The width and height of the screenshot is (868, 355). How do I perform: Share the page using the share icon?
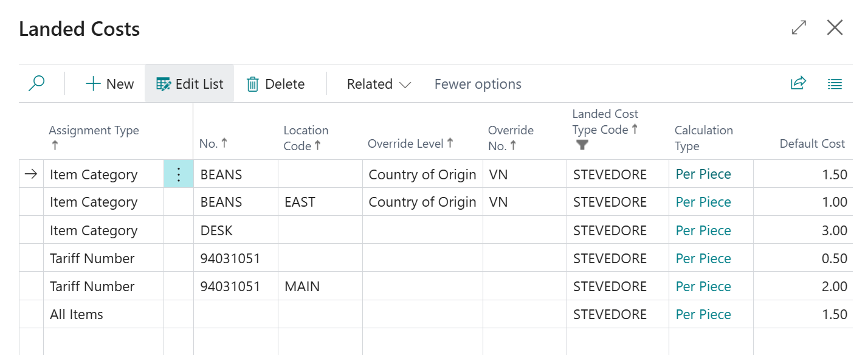798,83
